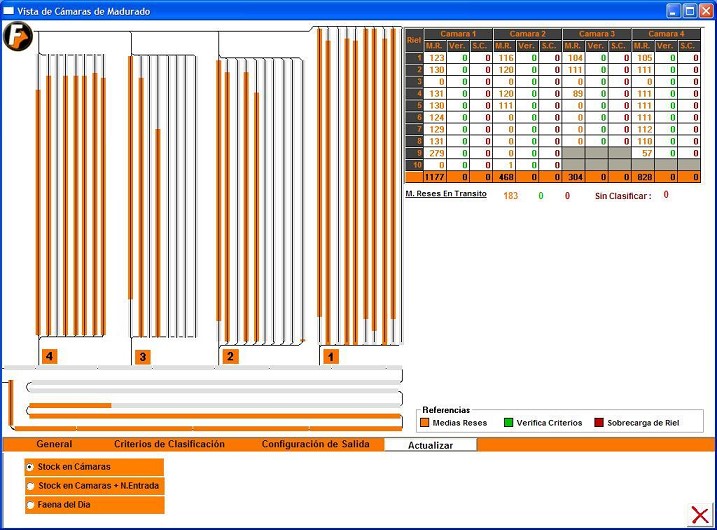Image resolution: width=717 pixels, height=530 pixels.
Task: Select chamber 2 number label
Action: click(230, 356)
